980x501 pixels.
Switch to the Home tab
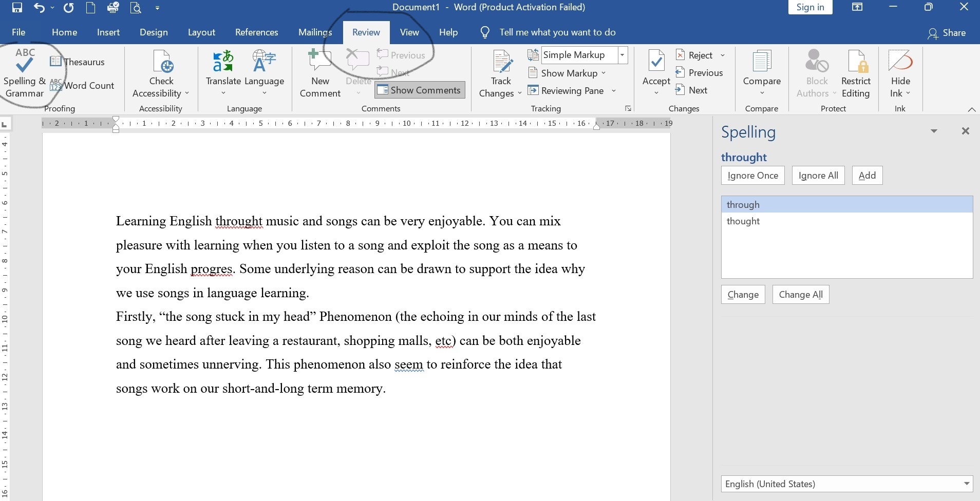tap(64, 32)
